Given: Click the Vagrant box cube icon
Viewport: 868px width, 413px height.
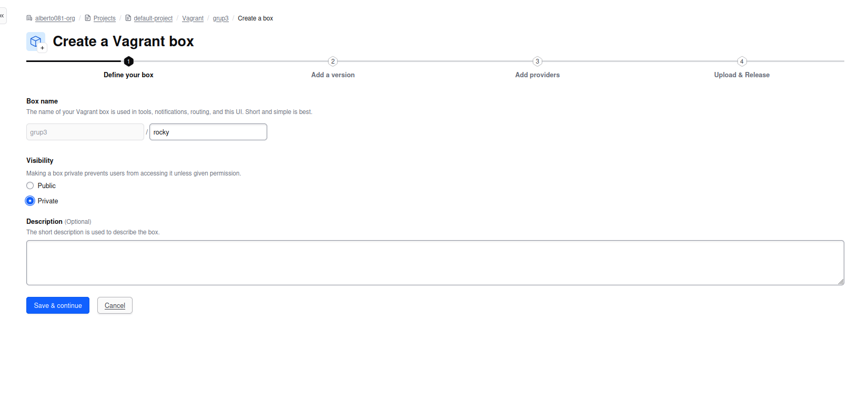Looking at the screenshot, I should click(x=36, y=42).
